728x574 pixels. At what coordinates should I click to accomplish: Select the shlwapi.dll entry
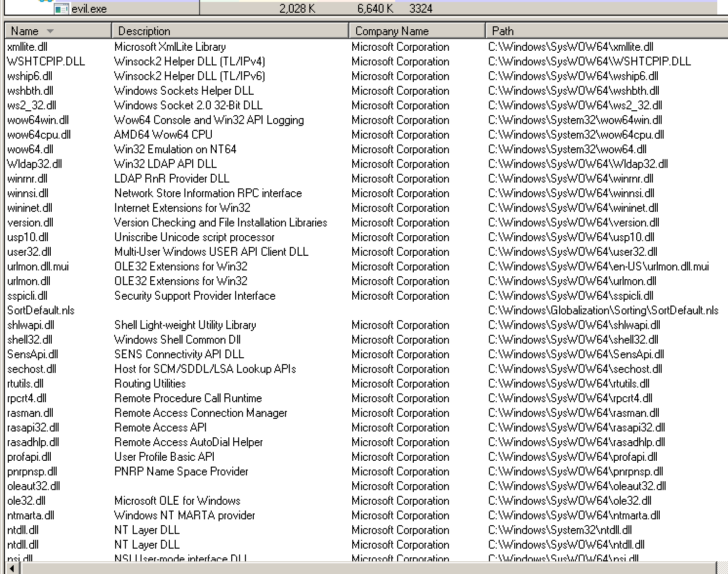[31, 325]
